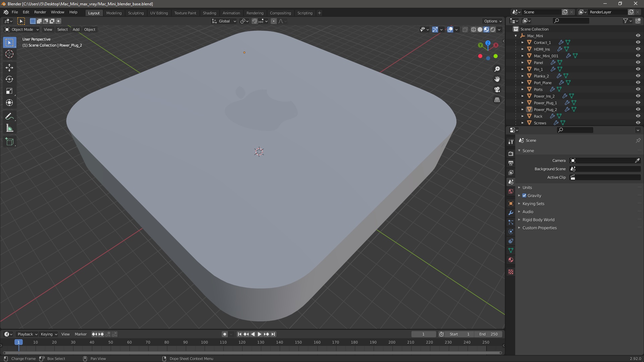Select the Rotate tool

pos(9,79)
